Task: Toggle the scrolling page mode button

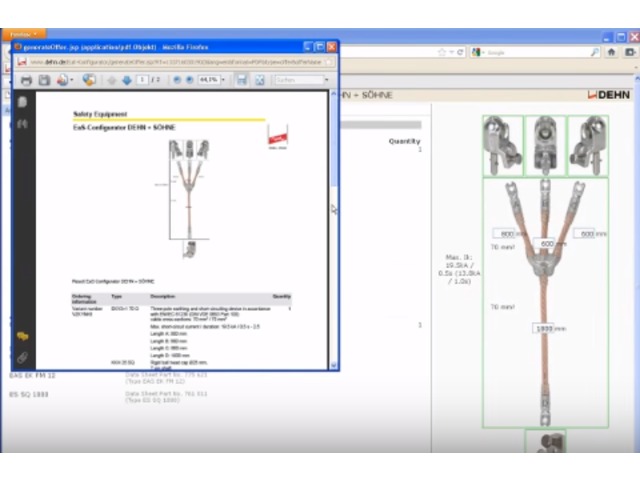Action: [x=242, y=80]
